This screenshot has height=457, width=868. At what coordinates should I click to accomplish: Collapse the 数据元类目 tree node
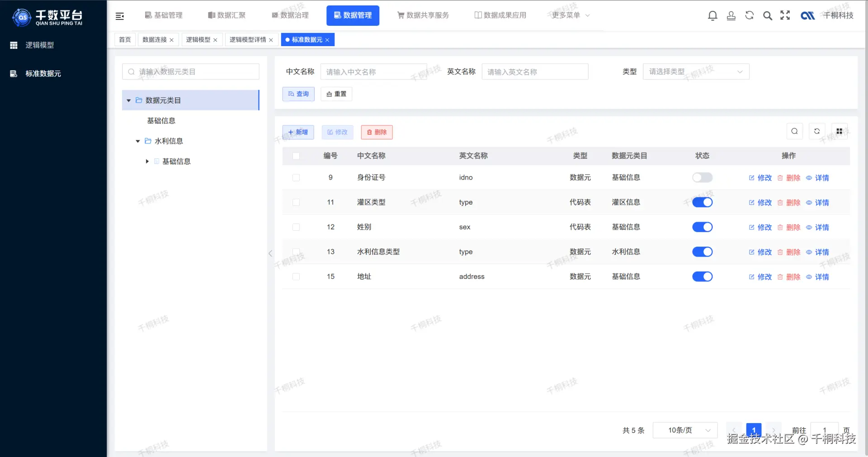click(x=129, y=100)
